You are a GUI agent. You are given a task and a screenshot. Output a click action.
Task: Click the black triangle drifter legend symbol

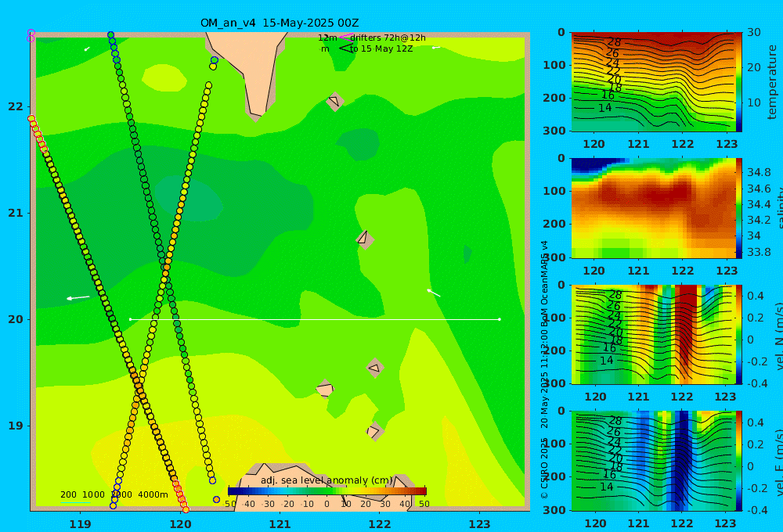[345, 48]
